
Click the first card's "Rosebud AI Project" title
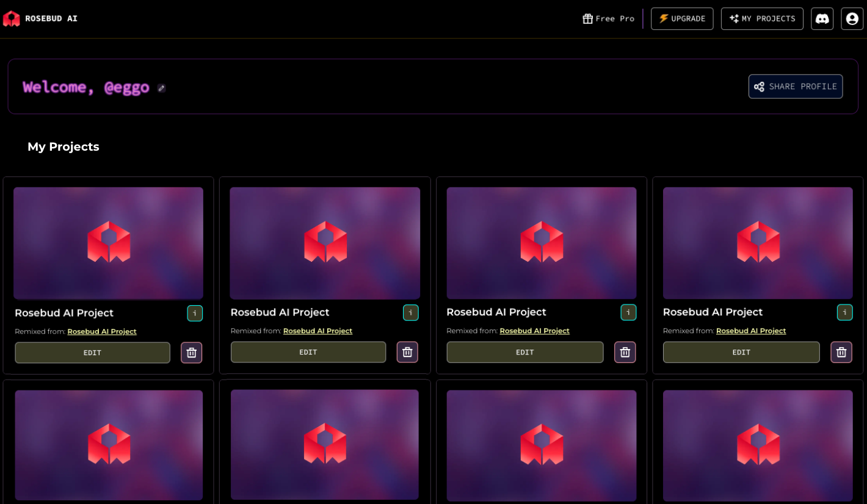(x=64, y=313)
